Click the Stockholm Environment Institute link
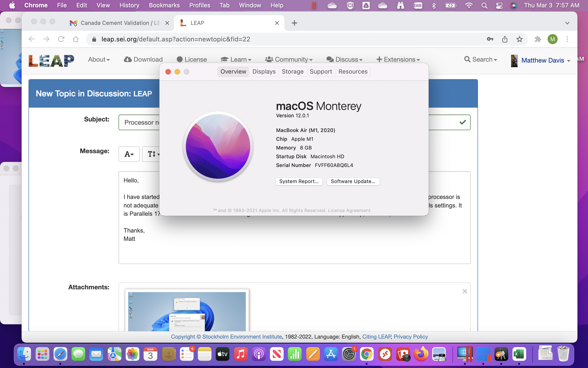 (x=242, y=336)
